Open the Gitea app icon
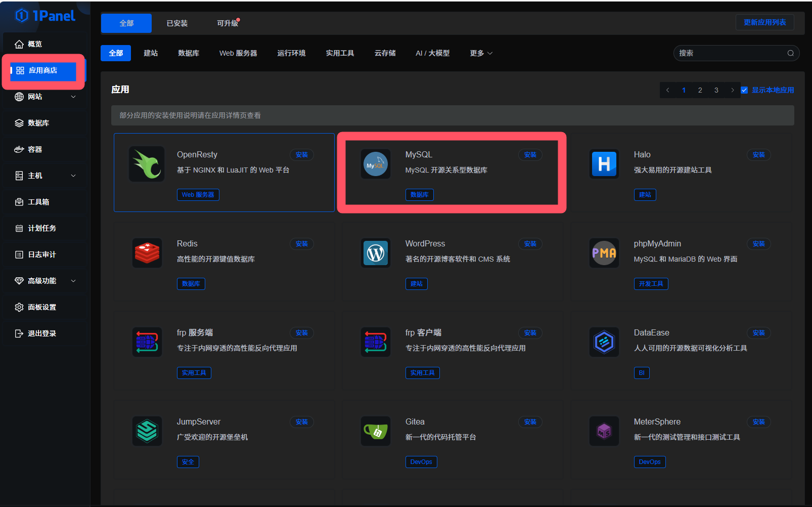The image size is (812, 507). (x=376, y=431)
